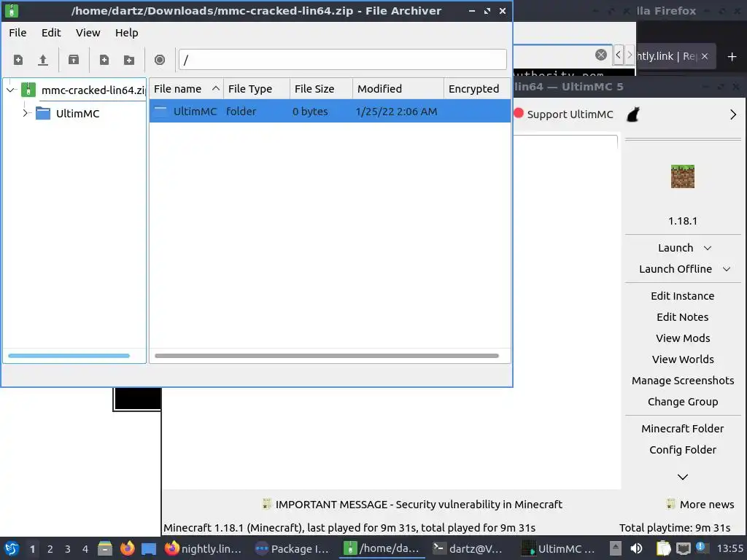The height and width of the screenshot is (560, 747).
Task: Click the clipboard tray icon
Action: point(663,549)
